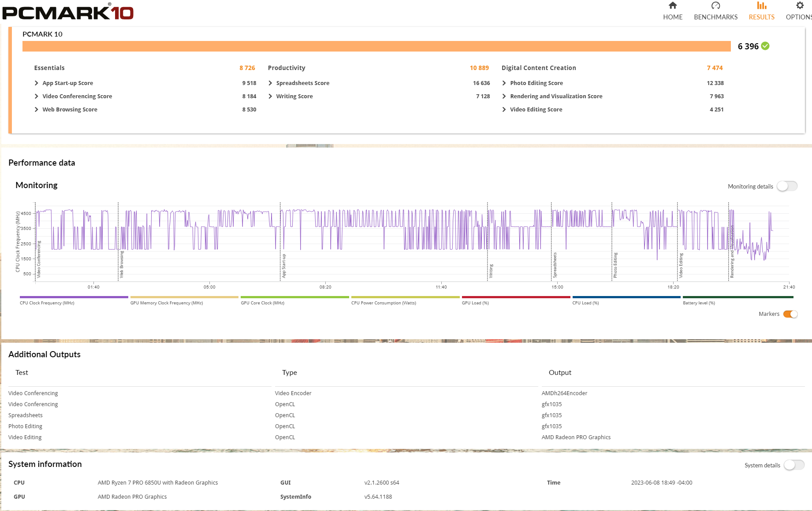The image size is (812, 511).
Task: Turn off the Markers toggle
Action: point(790,314)
